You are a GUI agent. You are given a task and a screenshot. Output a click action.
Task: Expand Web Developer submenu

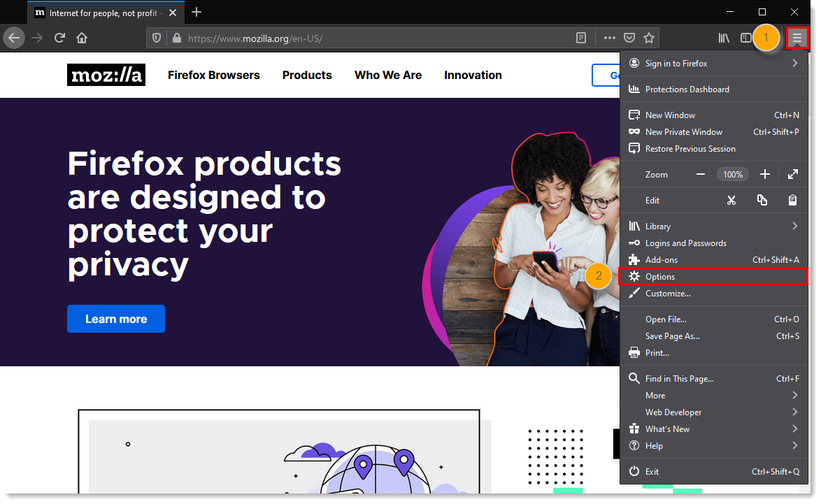point(714,412)
